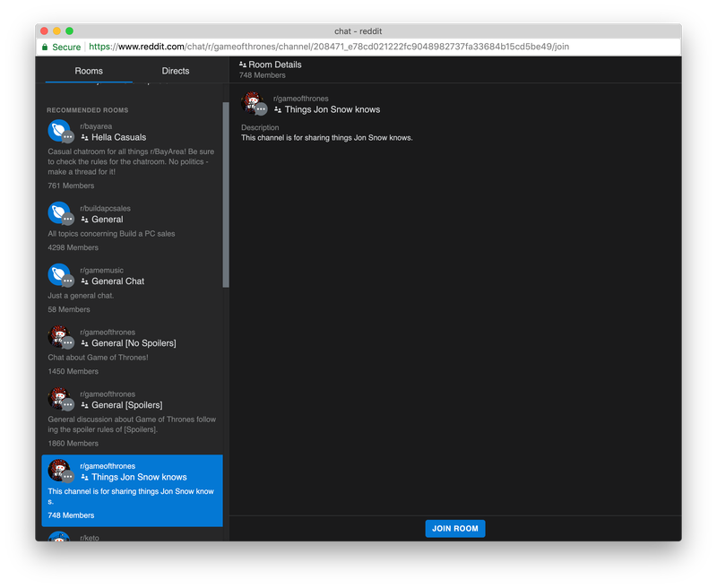Open the General [Spoilers] room
The height and width of the screenshot is (588, 717).
(126, 405)
